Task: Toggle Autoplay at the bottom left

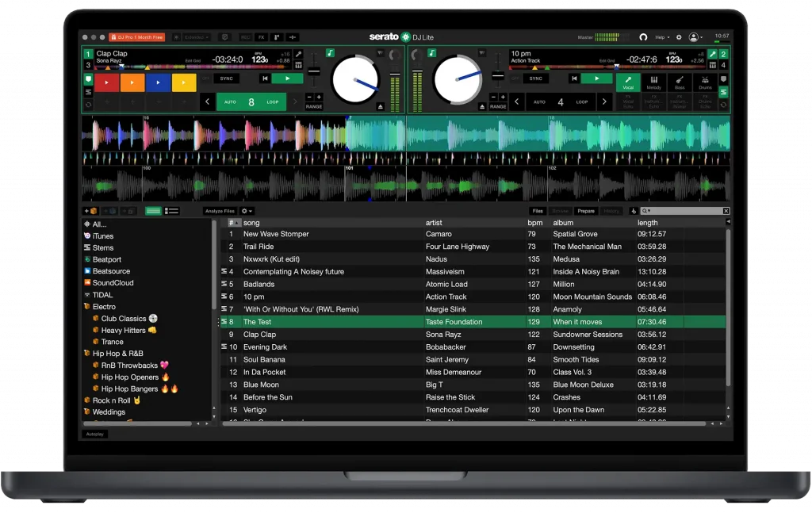Action: click(x=94, y=434)
